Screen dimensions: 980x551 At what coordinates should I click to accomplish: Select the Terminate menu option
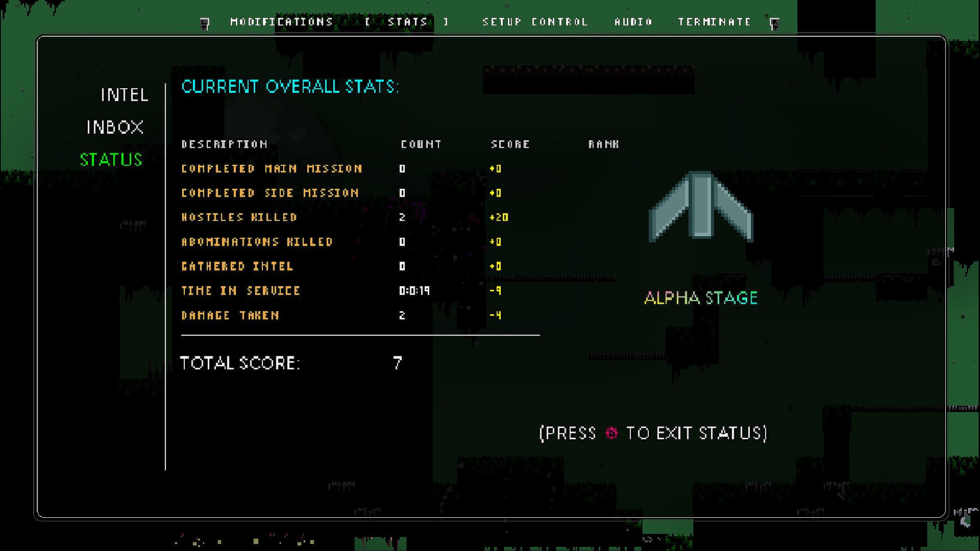714,22
